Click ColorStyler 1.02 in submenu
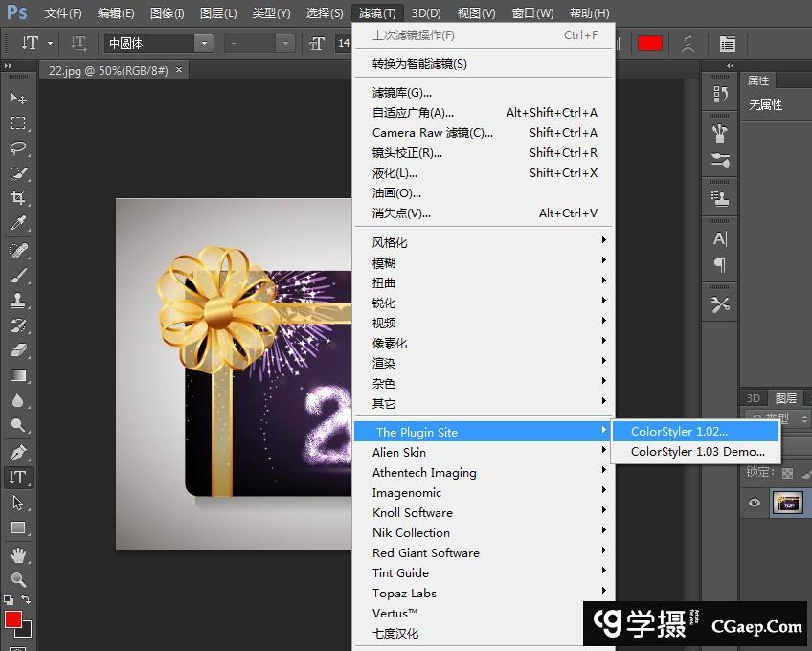The height and width of the screenshot is (651, 812). (x=679, y=432)
